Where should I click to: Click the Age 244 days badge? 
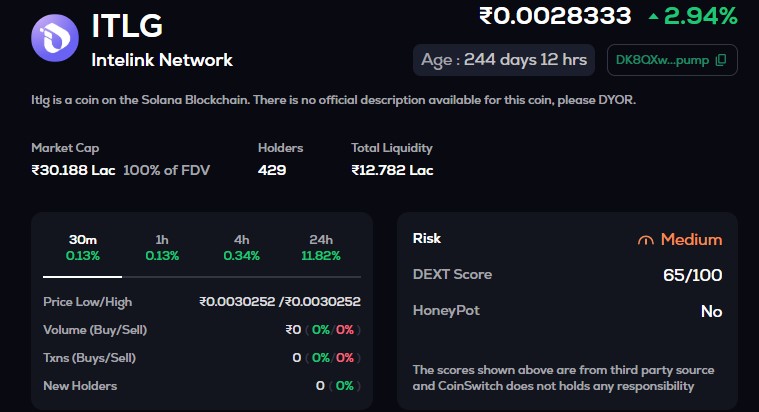click(x=504, y=60)
